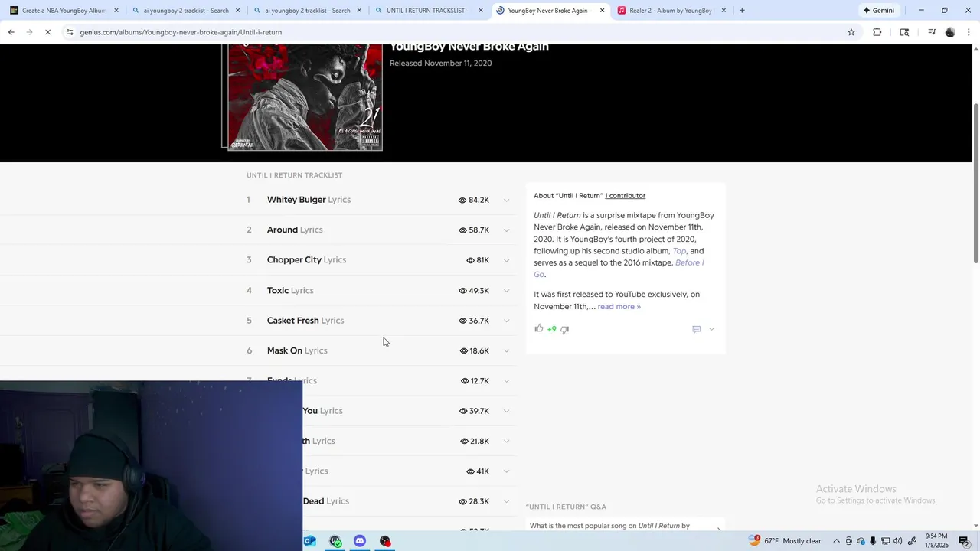This screenshot has width=980, height=551.
Task: Upvote the Until I Return description
Action: [539, 328]
